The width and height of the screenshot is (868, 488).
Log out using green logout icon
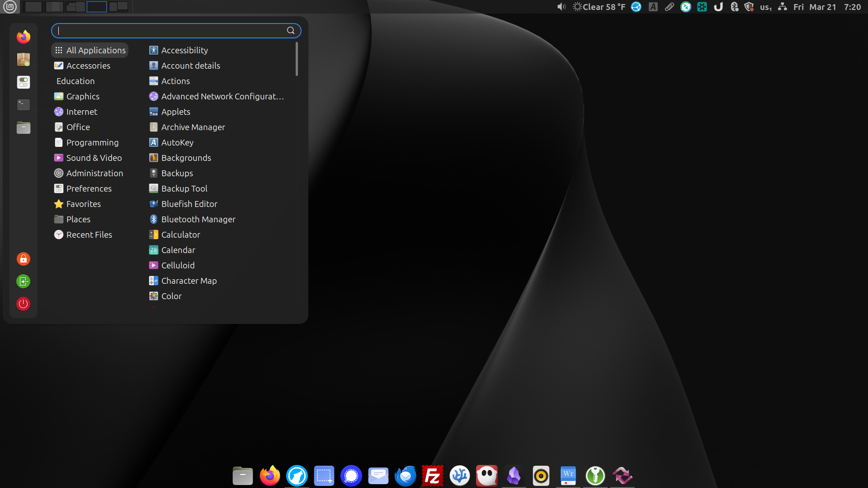(x=24, y=282)
